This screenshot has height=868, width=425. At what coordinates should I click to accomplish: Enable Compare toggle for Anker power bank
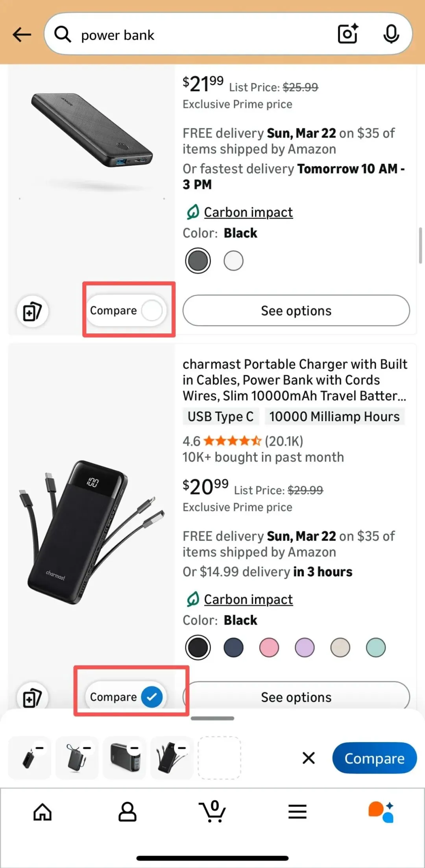pos(152,311)
